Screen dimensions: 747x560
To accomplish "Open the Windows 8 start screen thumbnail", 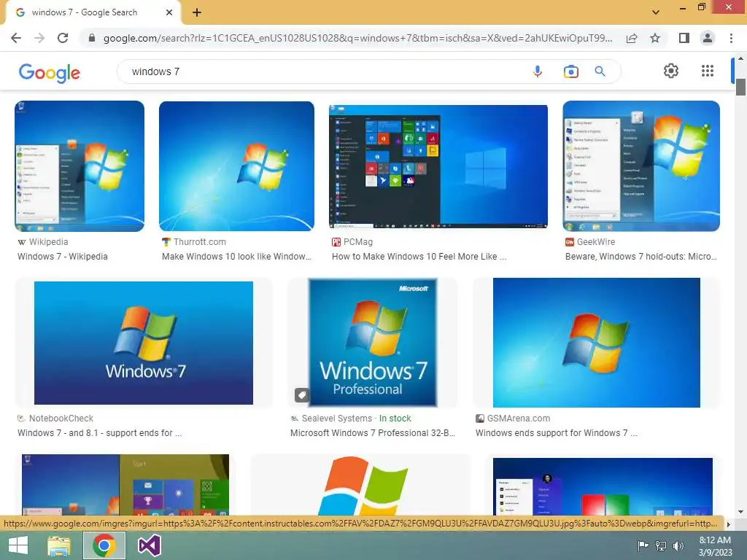I will point(125,485).
